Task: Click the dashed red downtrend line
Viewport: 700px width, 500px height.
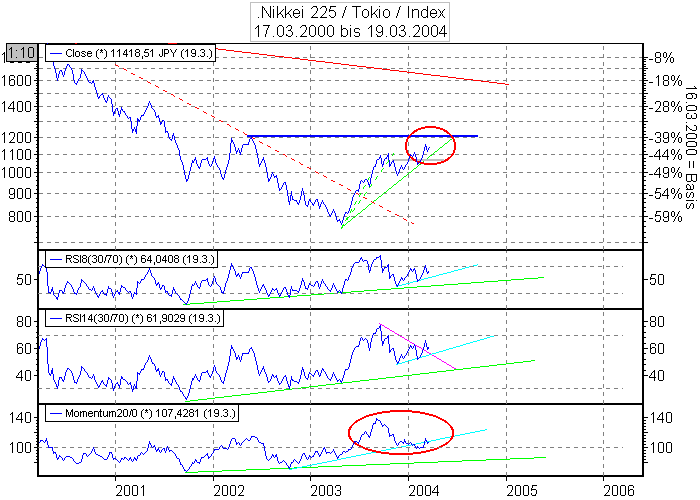Action: pos(264,144)
